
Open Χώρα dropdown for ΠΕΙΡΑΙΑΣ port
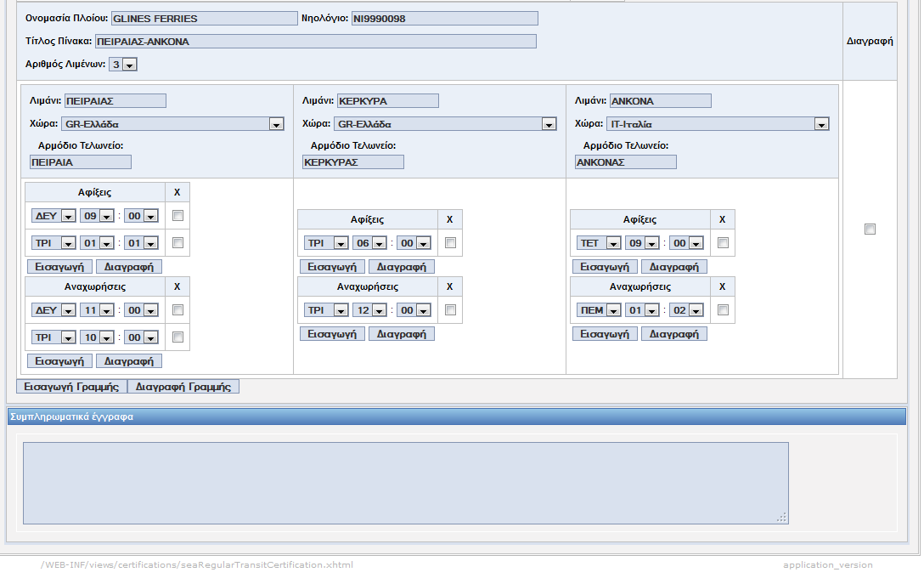click(172, 124)
